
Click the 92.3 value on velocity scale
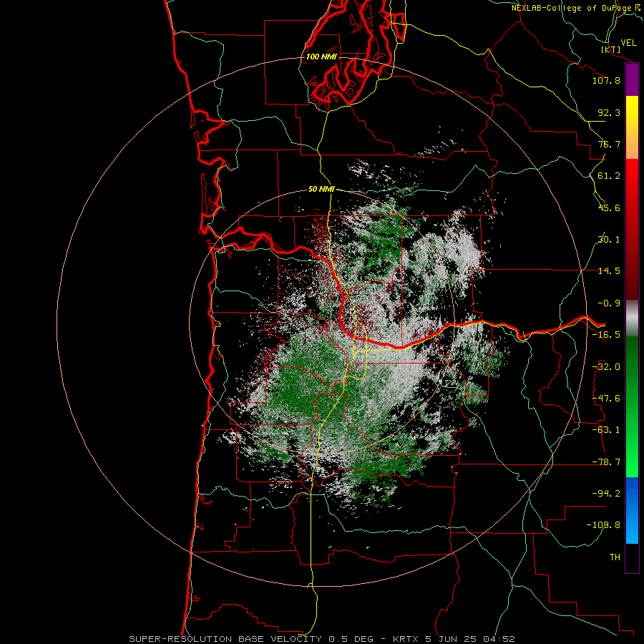(x=609, y=112)
